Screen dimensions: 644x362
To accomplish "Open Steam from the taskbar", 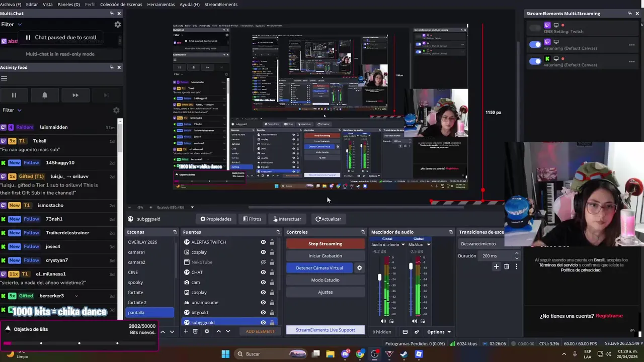I will point(404,354).
